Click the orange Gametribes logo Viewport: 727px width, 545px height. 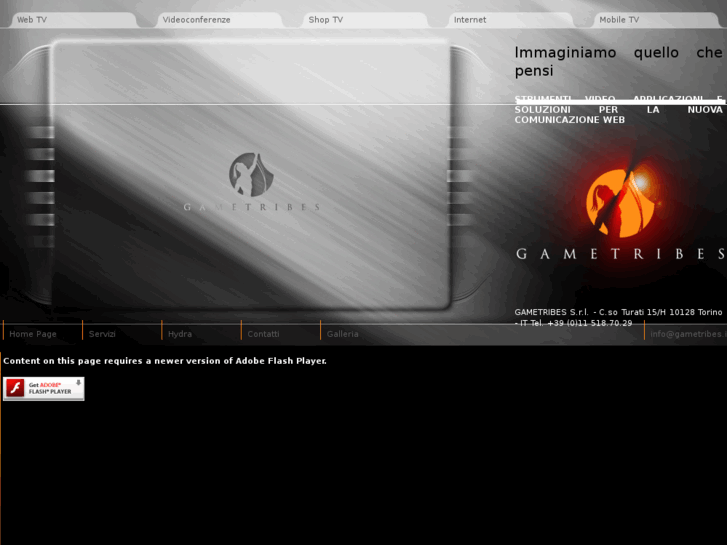coord(620,203)
